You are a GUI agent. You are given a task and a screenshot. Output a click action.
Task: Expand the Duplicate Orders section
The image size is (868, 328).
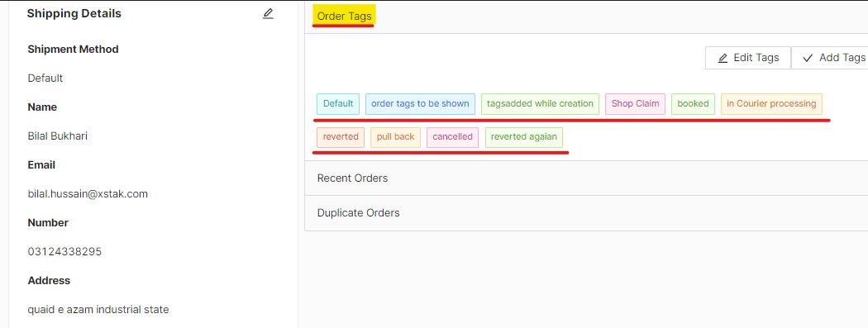(x=586, y=213)
